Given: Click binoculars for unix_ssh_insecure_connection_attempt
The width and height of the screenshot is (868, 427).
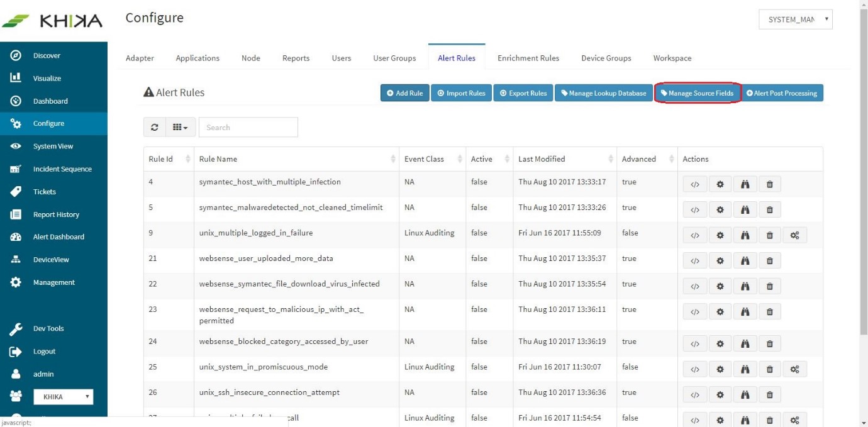Looking at the screenshot, I should (x=745, y=394).
